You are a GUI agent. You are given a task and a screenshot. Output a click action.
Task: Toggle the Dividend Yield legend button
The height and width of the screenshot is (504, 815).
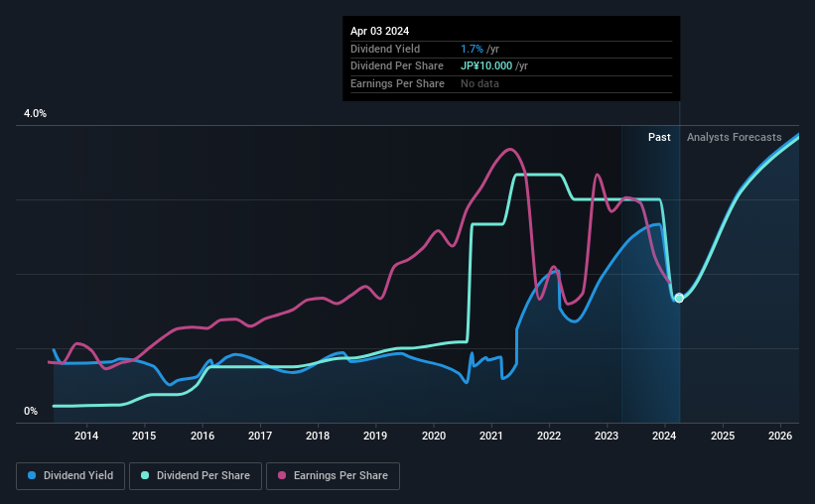tap(70, 476)
